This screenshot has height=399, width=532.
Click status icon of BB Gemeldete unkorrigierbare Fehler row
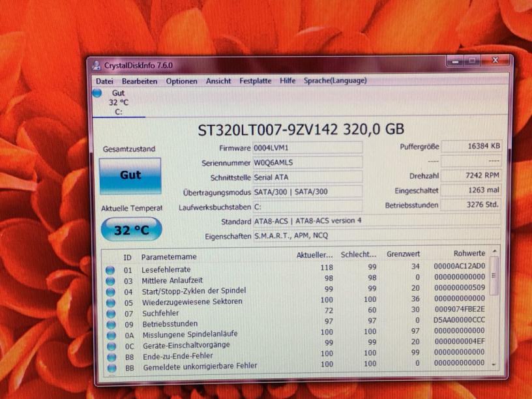111,368
